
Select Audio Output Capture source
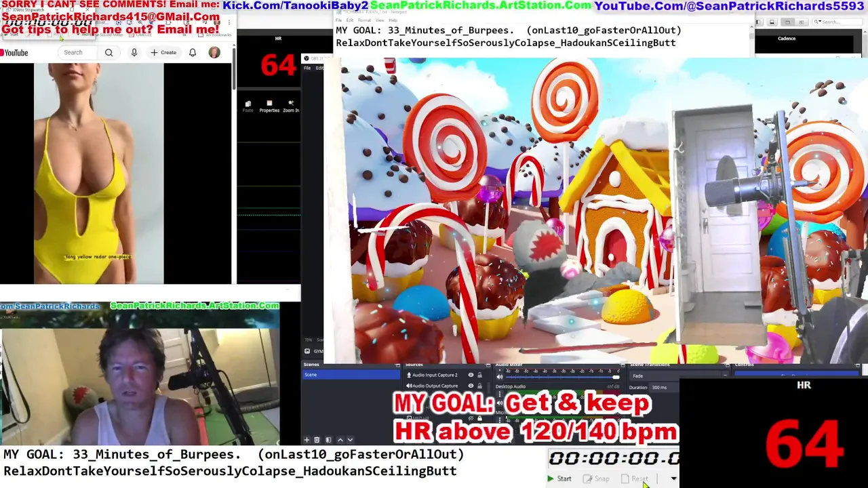click(x=435, y=386)
